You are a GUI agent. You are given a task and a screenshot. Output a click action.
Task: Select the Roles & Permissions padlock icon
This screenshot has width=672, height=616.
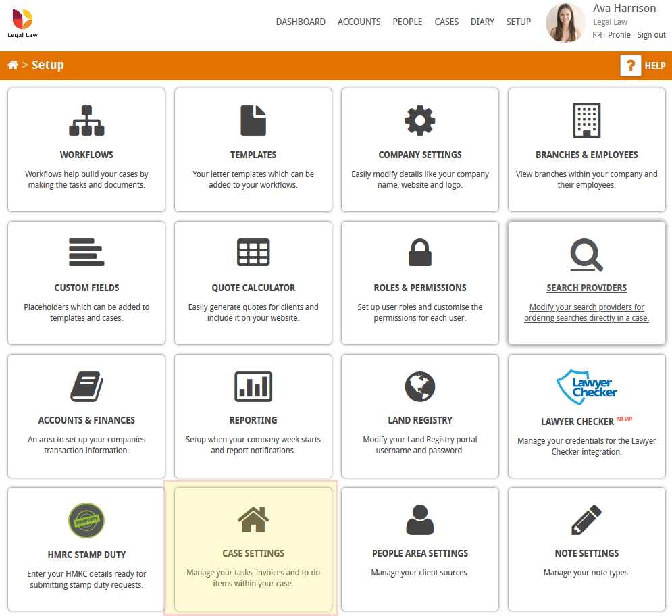tap(419, 253)
